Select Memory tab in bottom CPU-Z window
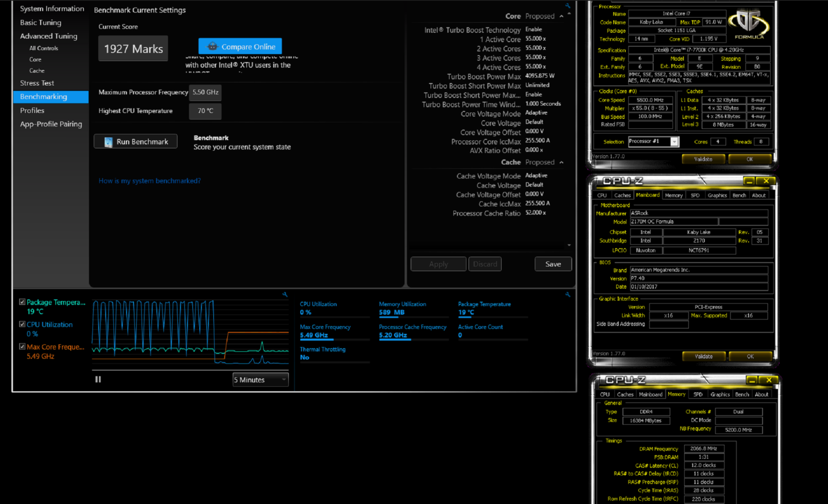This screenshot has width=828, height=504. coord(676,394)
